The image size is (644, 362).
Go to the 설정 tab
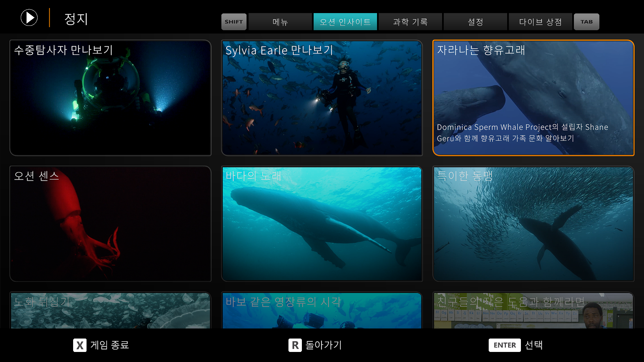(x=475, y=22)
